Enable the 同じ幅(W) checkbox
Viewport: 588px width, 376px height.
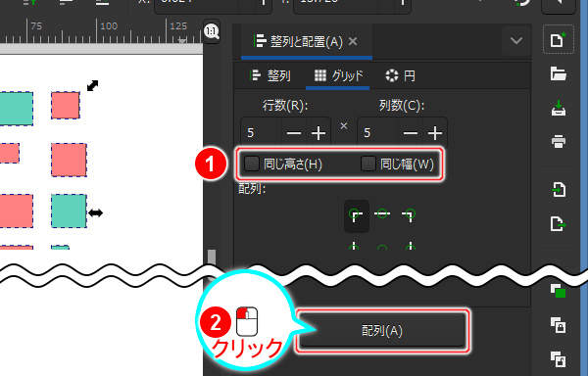[x=367, y=164]
